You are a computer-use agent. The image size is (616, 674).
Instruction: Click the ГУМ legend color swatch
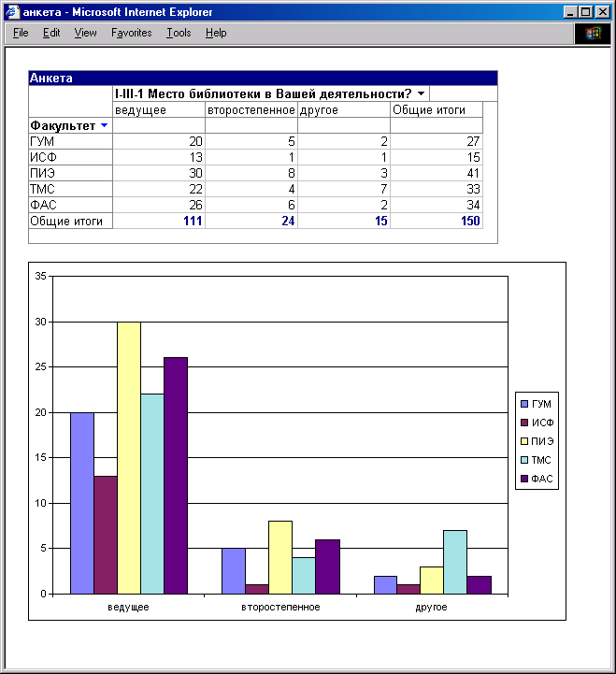tap(524, 404)
